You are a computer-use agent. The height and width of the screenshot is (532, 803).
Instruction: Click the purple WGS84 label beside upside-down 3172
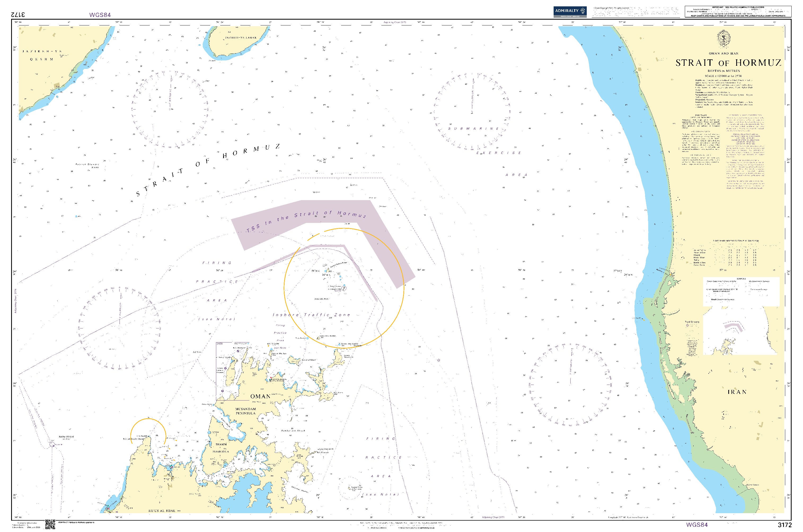tap(100, 15)
